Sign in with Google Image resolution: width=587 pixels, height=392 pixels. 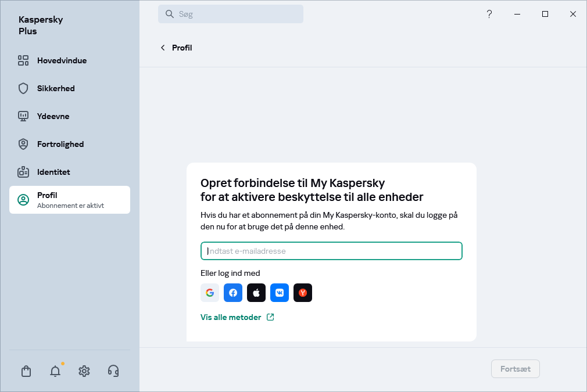click(210, 293)
